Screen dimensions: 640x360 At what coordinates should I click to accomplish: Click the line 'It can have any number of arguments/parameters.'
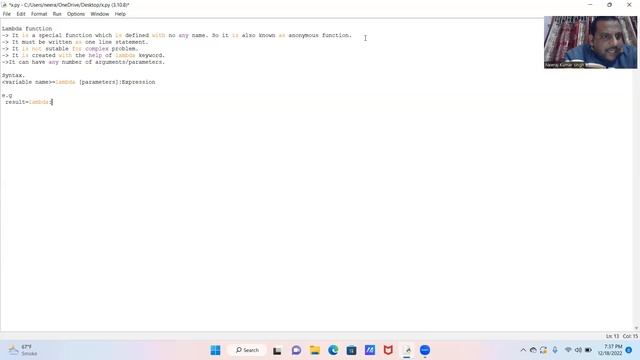[83, 62]
